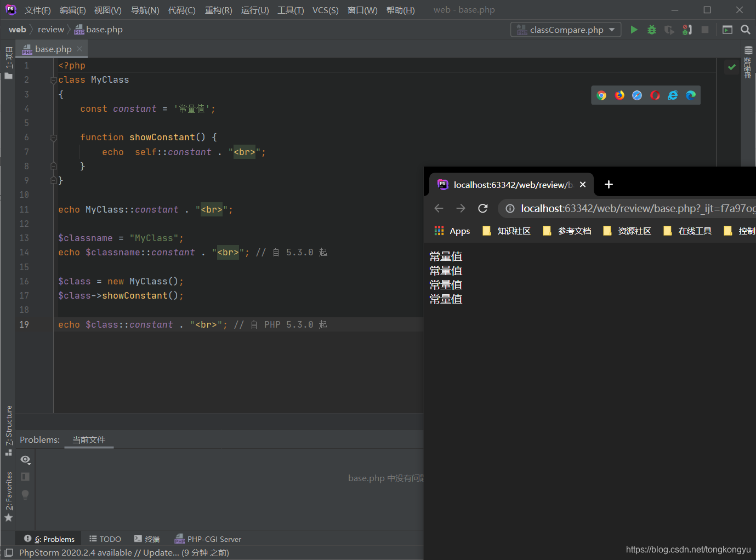Screen dimensions: 756x560
Task: Close the localhost browser tab
Action: [x=583, y=185]
